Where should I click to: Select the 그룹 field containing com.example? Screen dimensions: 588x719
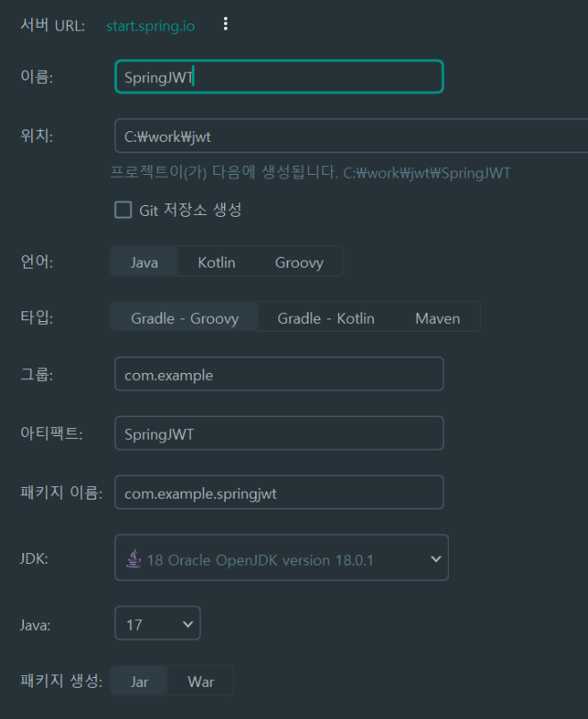click(278, 374)
